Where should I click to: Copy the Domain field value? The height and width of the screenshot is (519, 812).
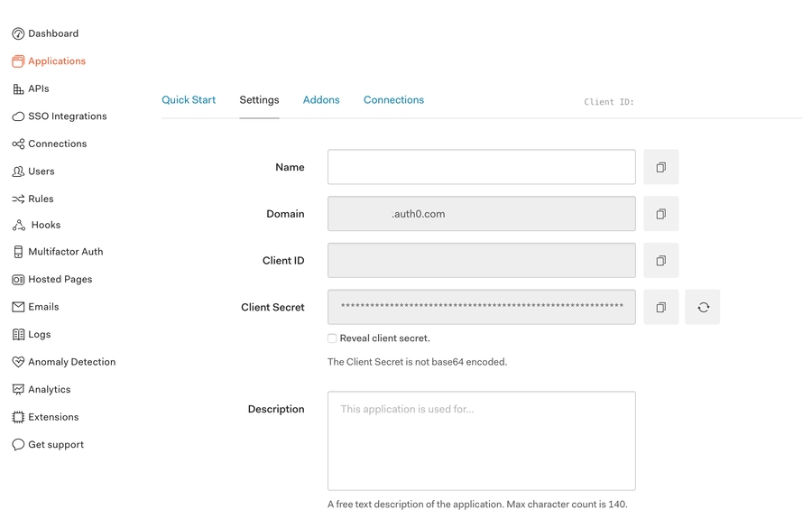click(x=660, y=214)
